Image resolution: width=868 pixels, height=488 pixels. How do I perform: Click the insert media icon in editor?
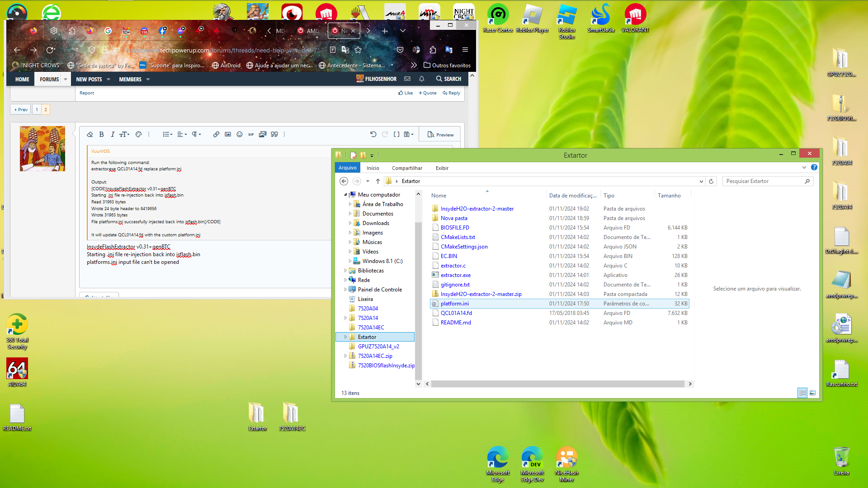tap(263, 134)
